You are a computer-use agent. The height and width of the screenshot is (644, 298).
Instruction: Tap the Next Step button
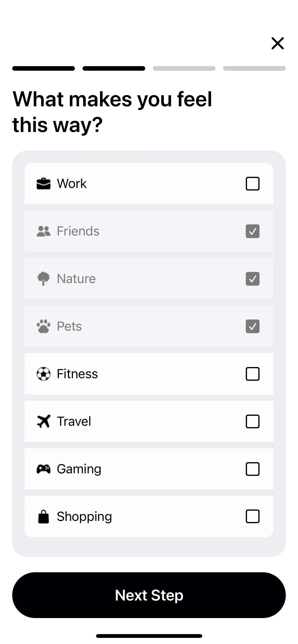(x=149, y=595)
